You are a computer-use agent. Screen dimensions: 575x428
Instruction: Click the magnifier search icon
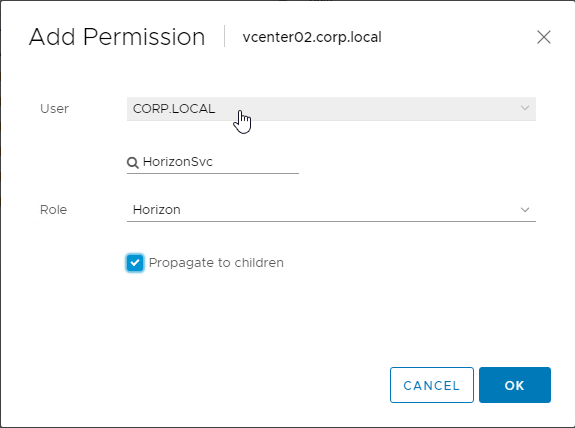tap(133, 162)
